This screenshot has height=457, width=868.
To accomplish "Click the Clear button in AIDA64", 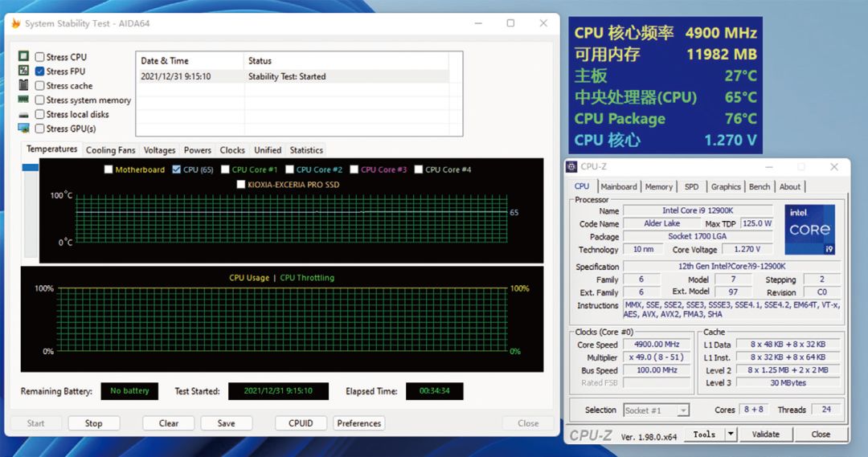I will point(168,423).
